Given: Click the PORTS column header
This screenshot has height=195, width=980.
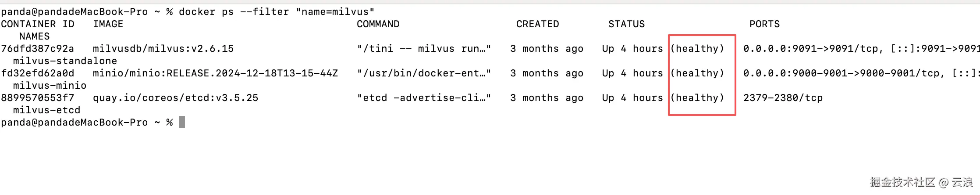Looking at the screenshot, I should click(764, 24).
